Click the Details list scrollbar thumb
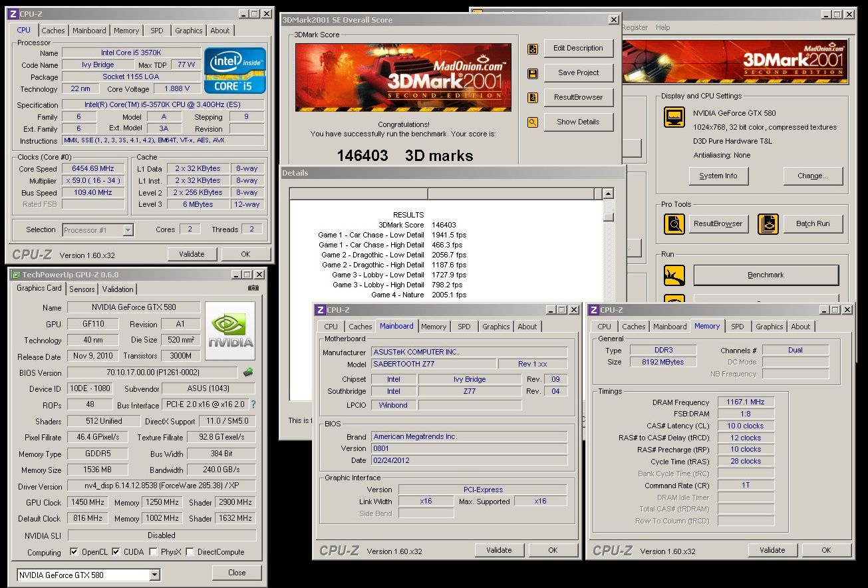 click(x=608, y=217)
